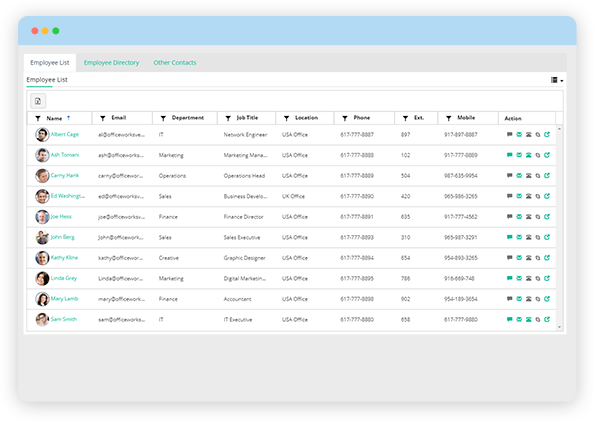Start a chat with Linda Grey

509,278
